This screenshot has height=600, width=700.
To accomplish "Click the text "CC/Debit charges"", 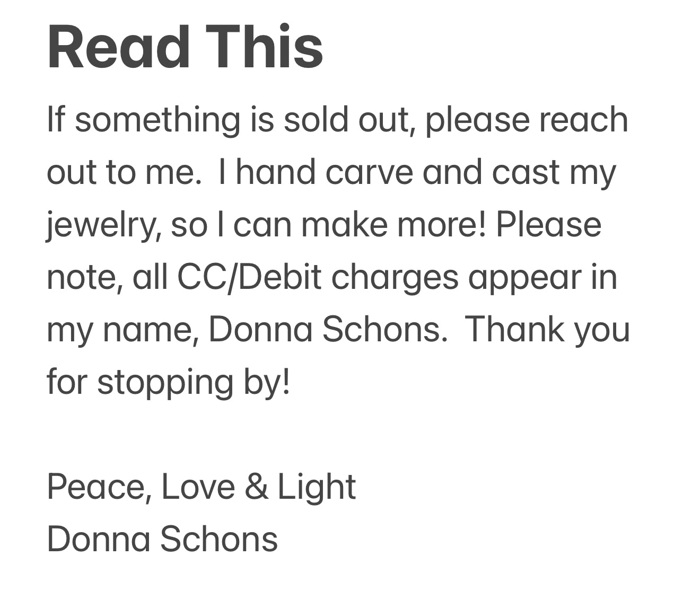I will [318, 277].
